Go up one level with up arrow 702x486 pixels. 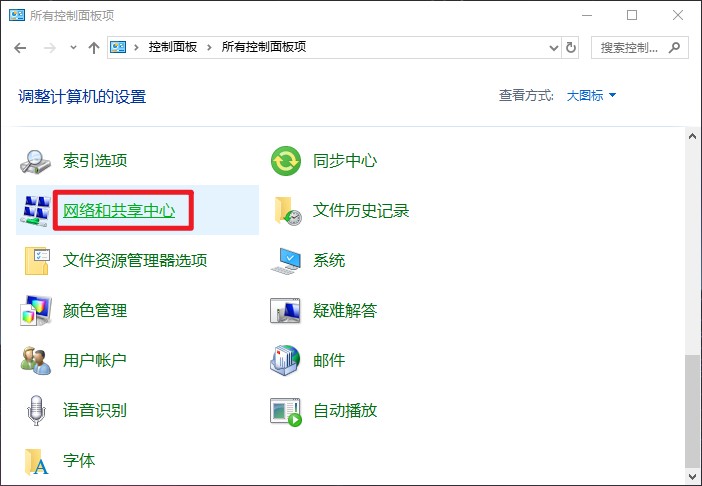point(94,47)
